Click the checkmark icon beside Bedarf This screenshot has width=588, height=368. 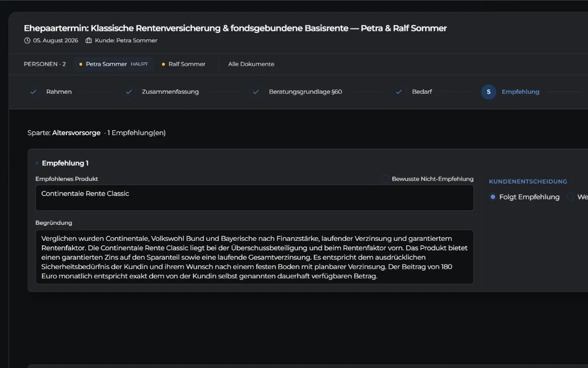point(399,92)
